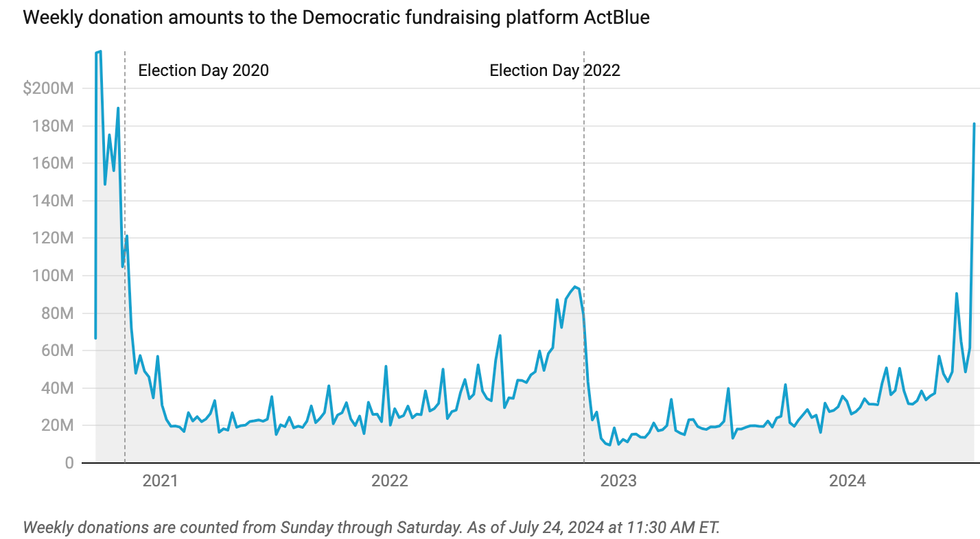
Task: Click the 140M y-axis tick label
Action: tap(52, 201)
